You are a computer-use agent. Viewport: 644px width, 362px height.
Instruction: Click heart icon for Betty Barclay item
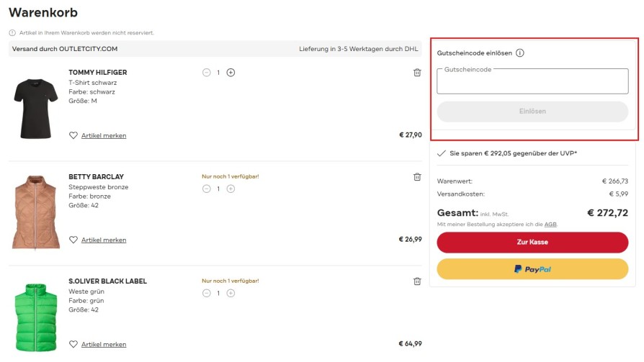coord(73,240)
